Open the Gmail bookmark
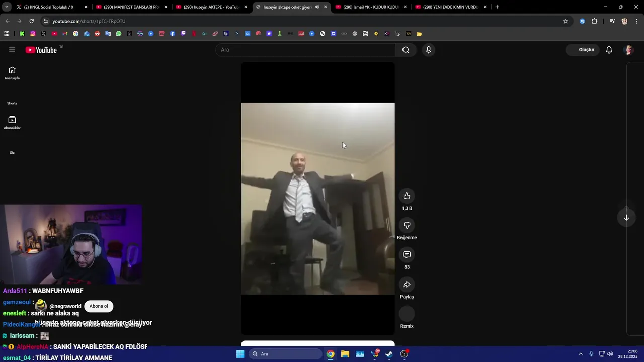644x362 pixels. pos(65,34)
